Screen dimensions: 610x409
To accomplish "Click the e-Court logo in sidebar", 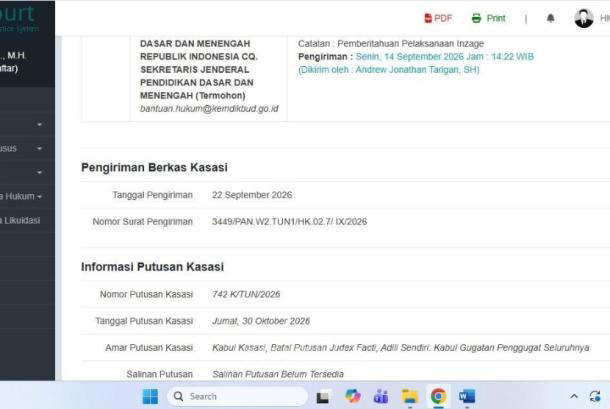I will 18,16.
